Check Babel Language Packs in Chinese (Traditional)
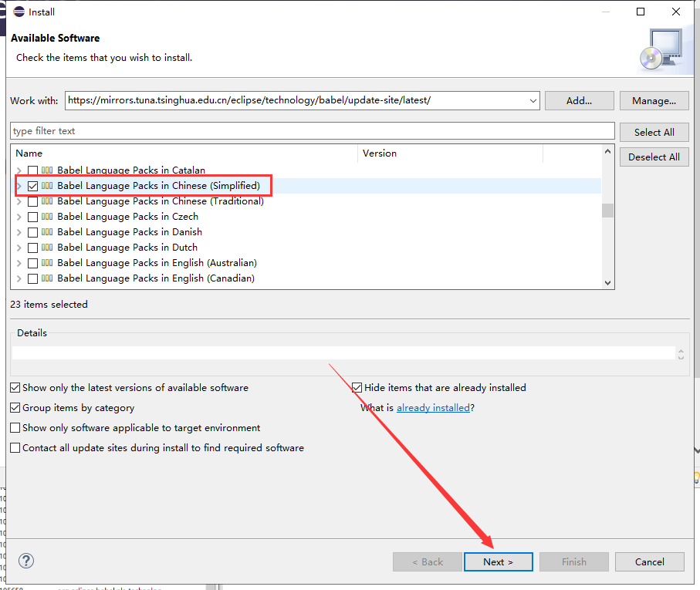The image size is (700, 590). 32,201
